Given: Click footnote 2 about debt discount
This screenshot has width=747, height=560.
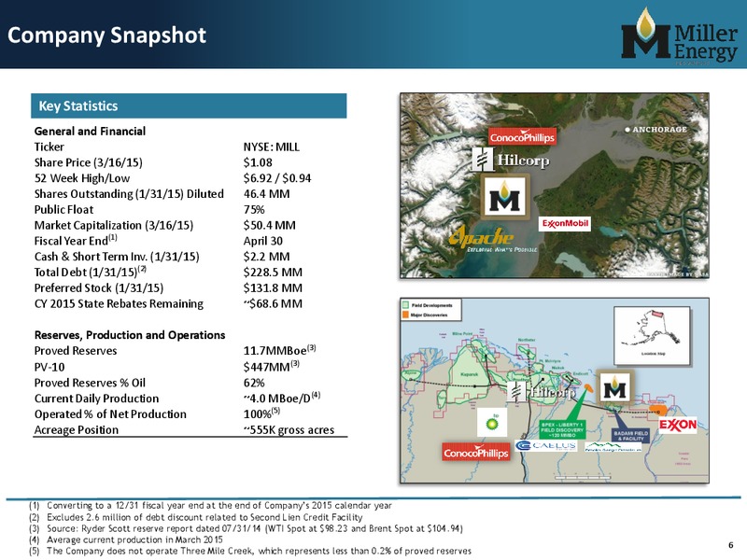Looking at the screenshot, I should (x=196, y=517).
